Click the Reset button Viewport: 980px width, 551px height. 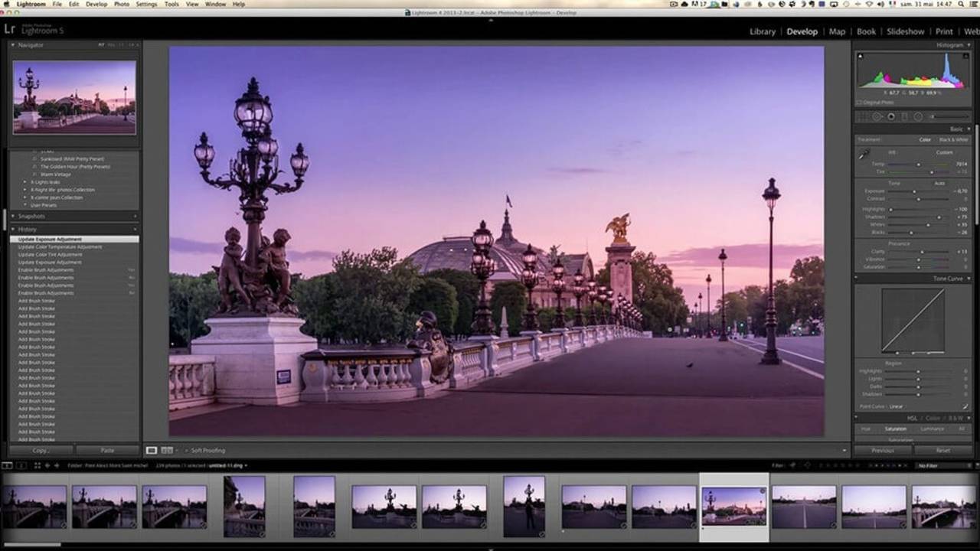click(x=942, y=450)
